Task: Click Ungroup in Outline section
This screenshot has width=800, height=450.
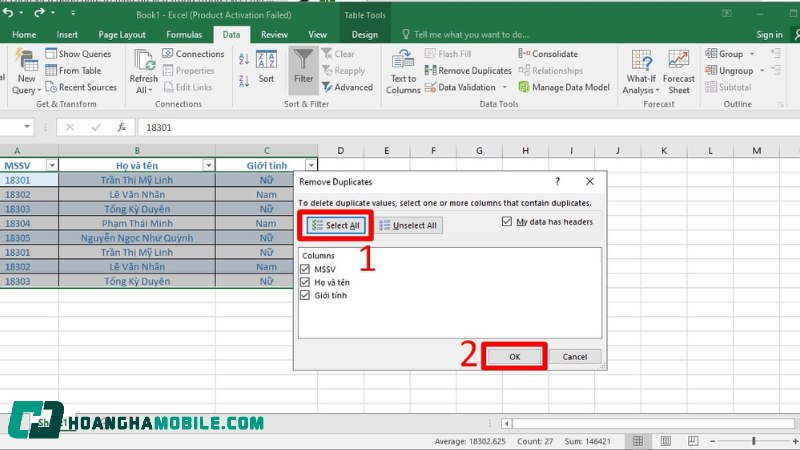Action: click(x=730, y=70)
